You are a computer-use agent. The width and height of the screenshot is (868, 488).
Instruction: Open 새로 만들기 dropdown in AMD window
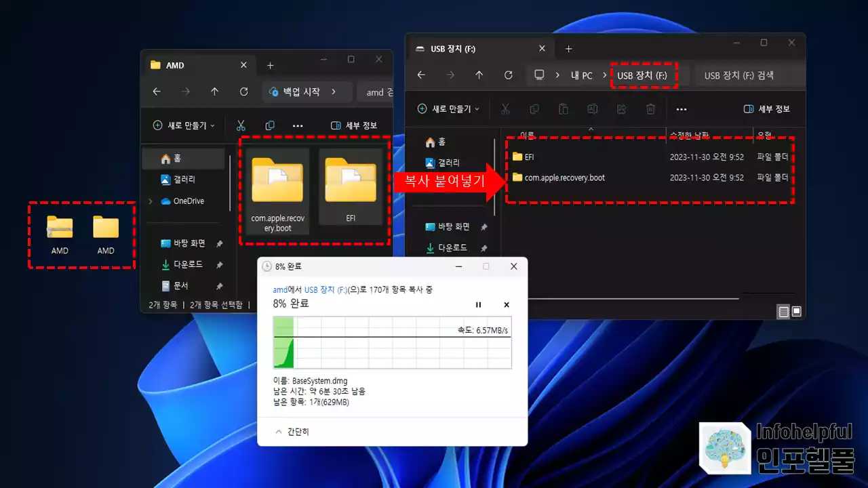coord(184,125)
